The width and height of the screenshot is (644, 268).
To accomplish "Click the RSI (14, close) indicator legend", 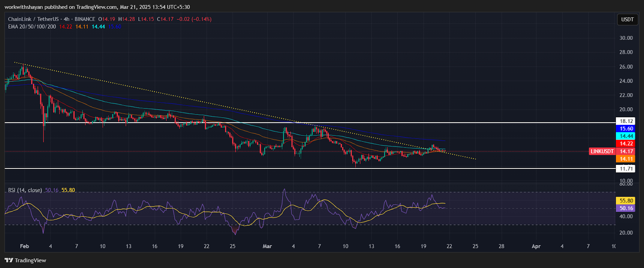I will pos(25,190).
